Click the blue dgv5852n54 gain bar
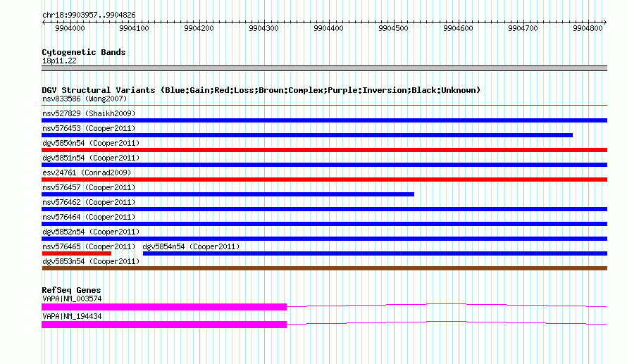 point(324,239)
